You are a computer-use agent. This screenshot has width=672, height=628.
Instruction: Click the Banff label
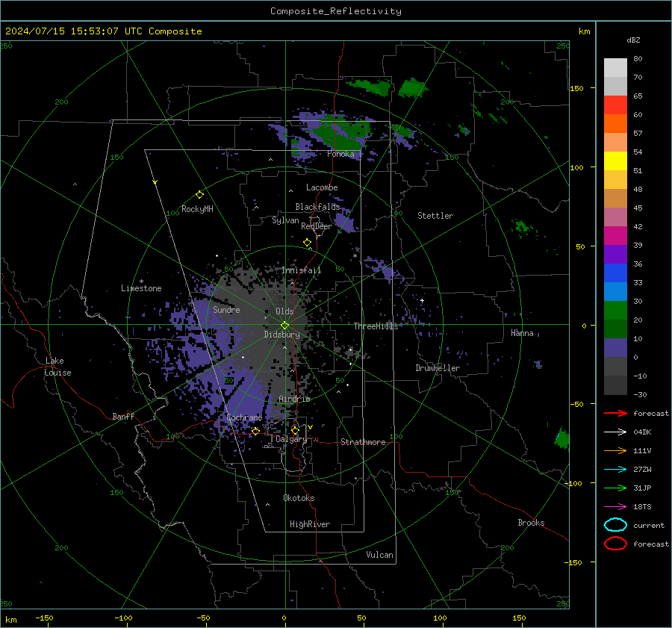(x=123, y=416)
